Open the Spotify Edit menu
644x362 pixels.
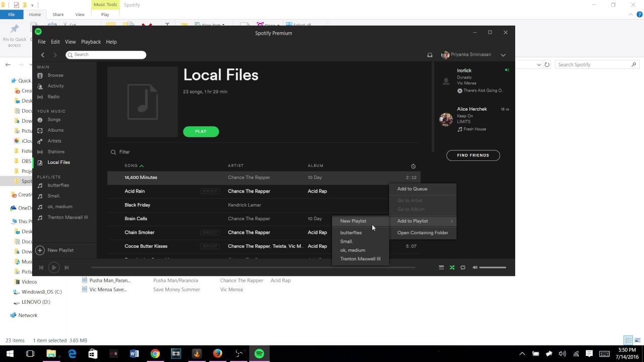55,42
